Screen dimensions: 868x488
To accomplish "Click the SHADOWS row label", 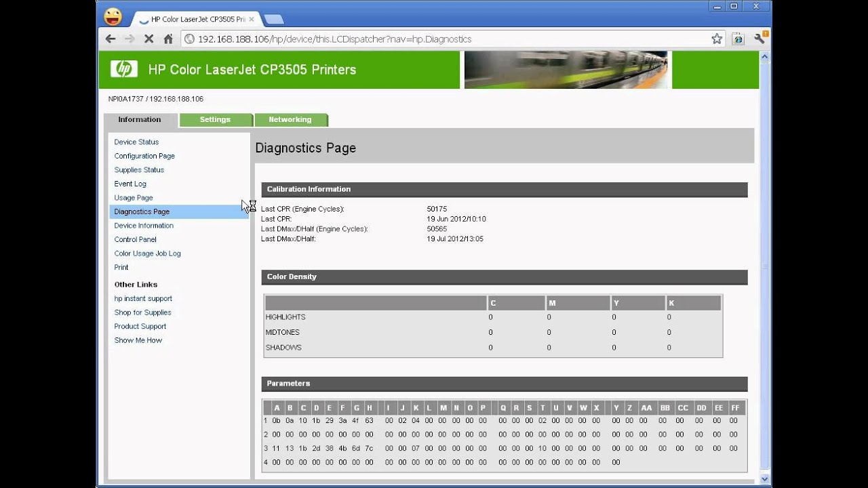I will point(283,348).
